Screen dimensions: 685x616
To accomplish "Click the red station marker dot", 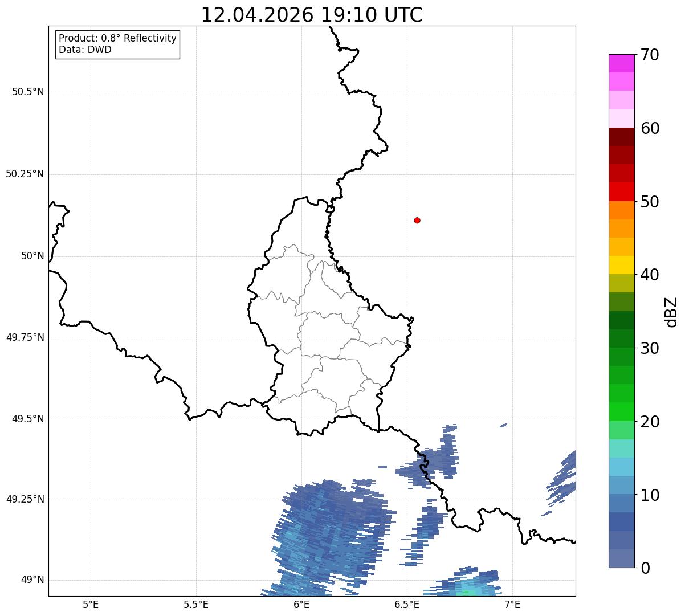I will (417, 220).
